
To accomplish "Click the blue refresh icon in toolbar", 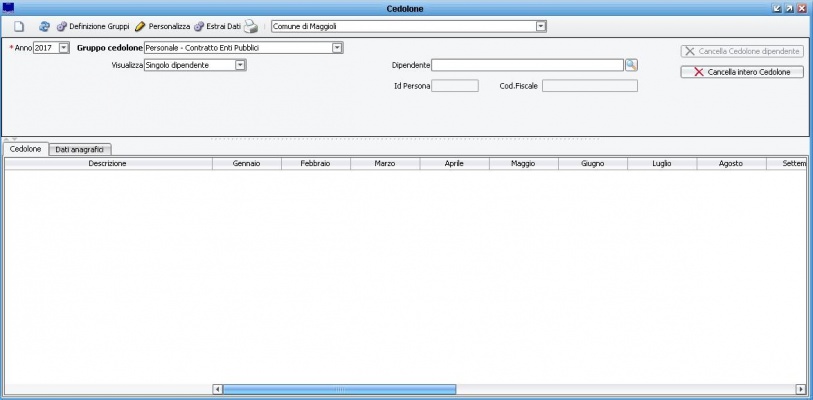I will 44,26.
